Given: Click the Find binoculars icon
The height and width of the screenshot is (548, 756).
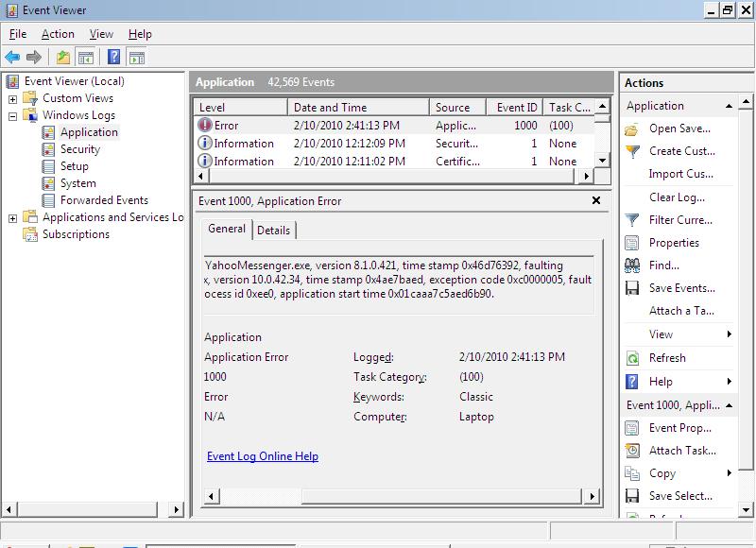Looking at the screenshot, I should (x=632, y=265).
